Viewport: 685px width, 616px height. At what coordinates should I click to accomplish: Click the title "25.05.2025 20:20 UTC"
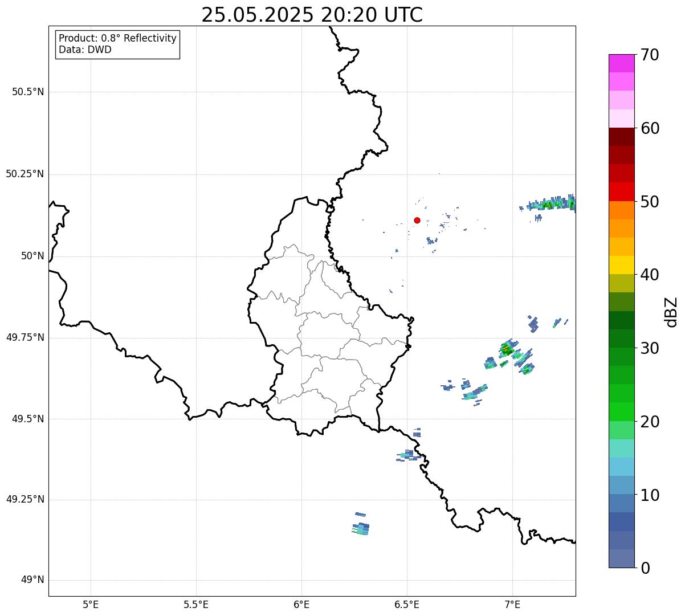point(312,15)
